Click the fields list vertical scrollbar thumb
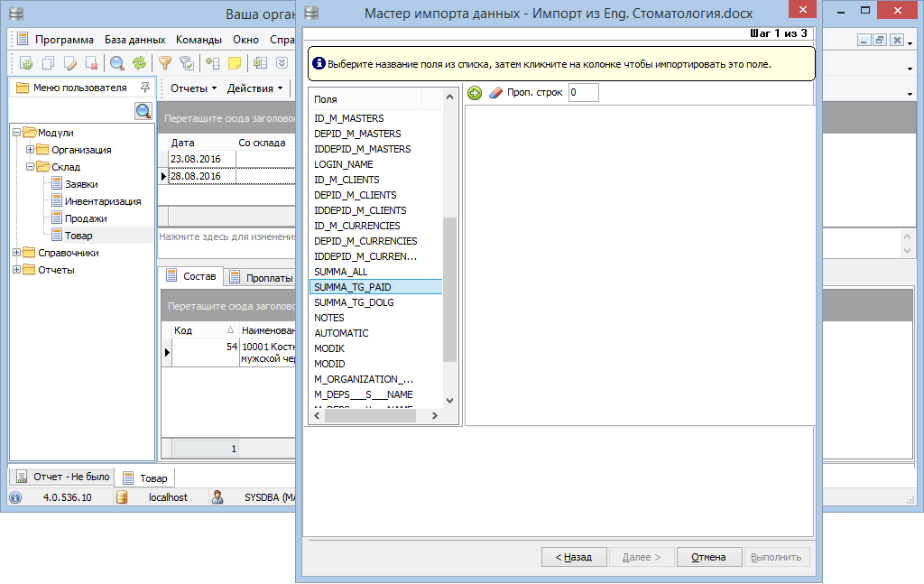924x584 pixels. (x=449, y=289)
